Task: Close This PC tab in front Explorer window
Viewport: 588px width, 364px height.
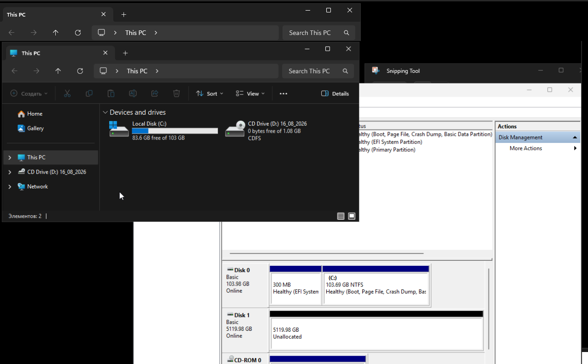Action: pyautogui.click(x=106, y=53)
